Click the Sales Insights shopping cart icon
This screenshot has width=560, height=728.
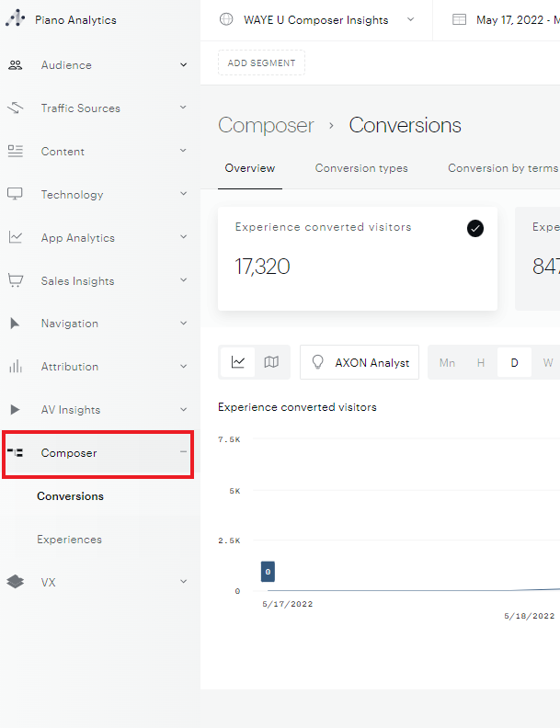15,280
